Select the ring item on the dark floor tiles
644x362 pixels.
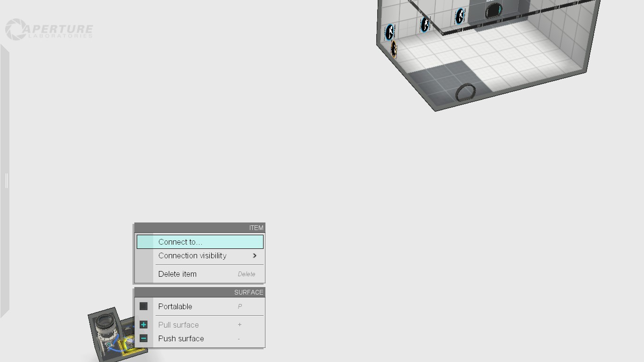pyautogui.click(x=466, y=92)
